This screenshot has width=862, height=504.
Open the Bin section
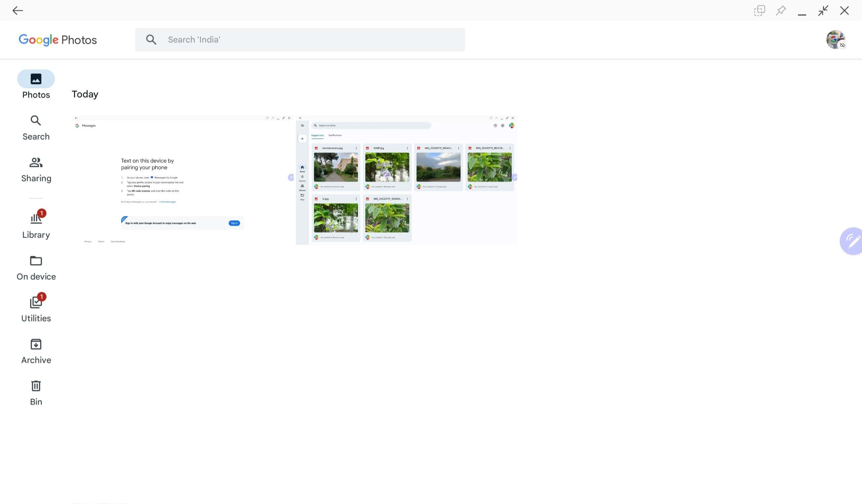pyautogui.click(x=36, y=391)
